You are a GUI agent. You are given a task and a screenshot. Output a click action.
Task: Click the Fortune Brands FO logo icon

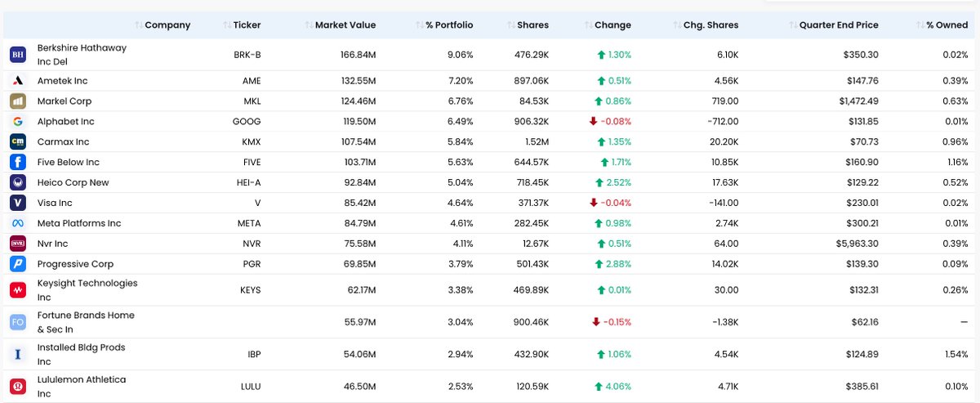tap(18, 322)
